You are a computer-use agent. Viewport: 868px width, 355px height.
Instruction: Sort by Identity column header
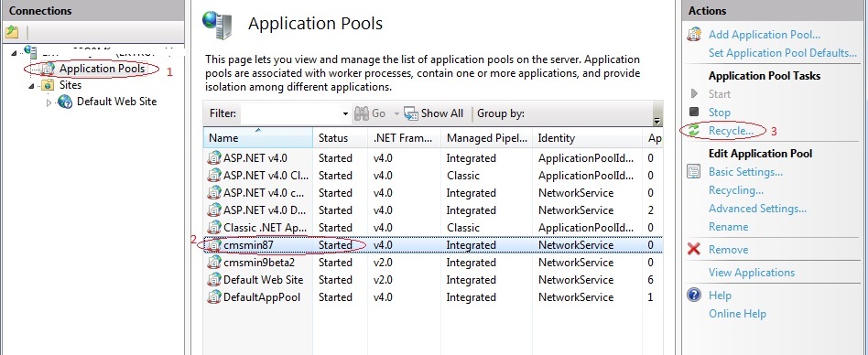click(x=587, y=138)
